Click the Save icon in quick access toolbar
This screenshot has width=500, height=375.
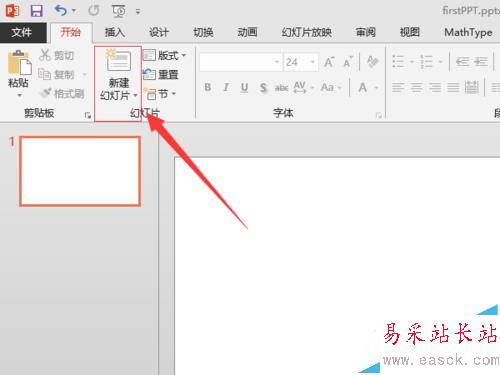(x=37, y=11)
